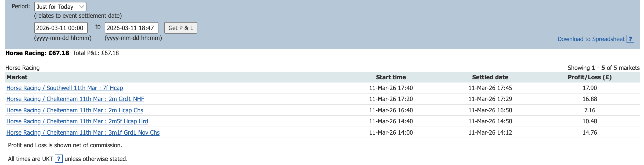This screenshot has width=644, height=165.
Task: Click the UKT help question mark icon
Action: point(59,159)
